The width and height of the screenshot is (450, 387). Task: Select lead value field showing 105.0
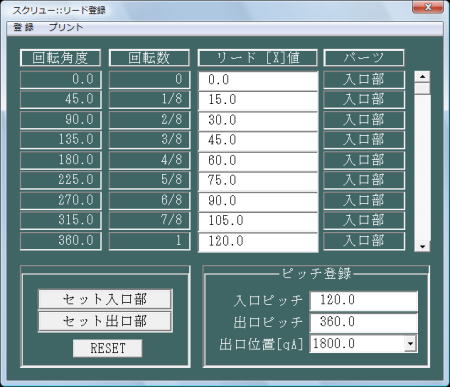click(258, 221)
